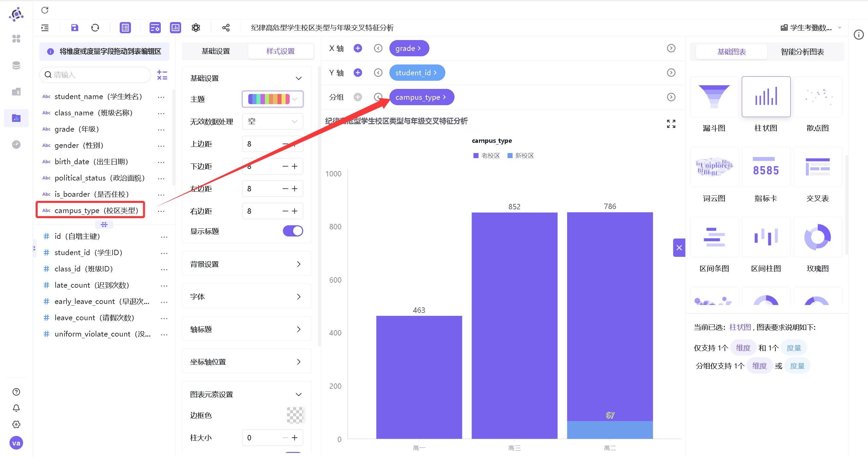This screenshot has height=457, width=868.
Task: Save the chart with the save icon
Action: 75,28
